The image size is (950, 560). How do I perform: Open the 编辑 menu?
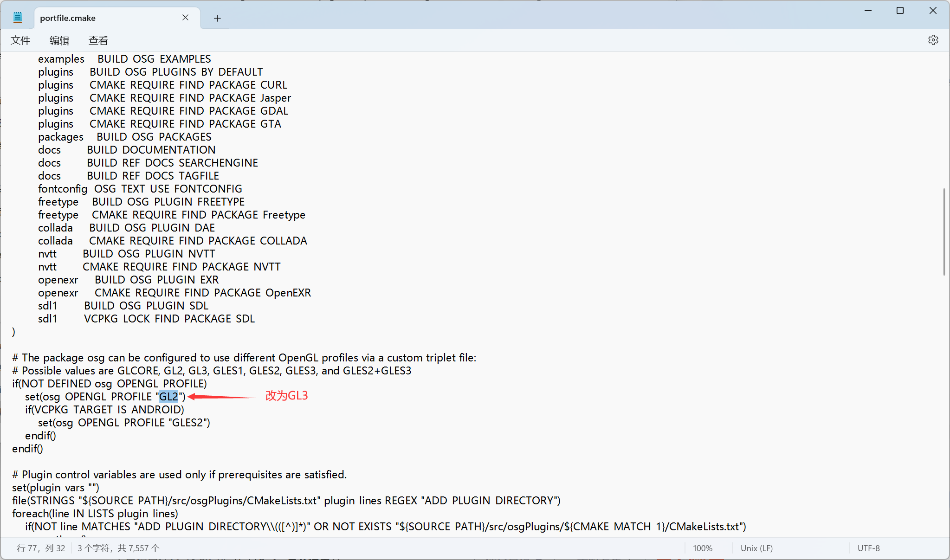pos(59,40)
